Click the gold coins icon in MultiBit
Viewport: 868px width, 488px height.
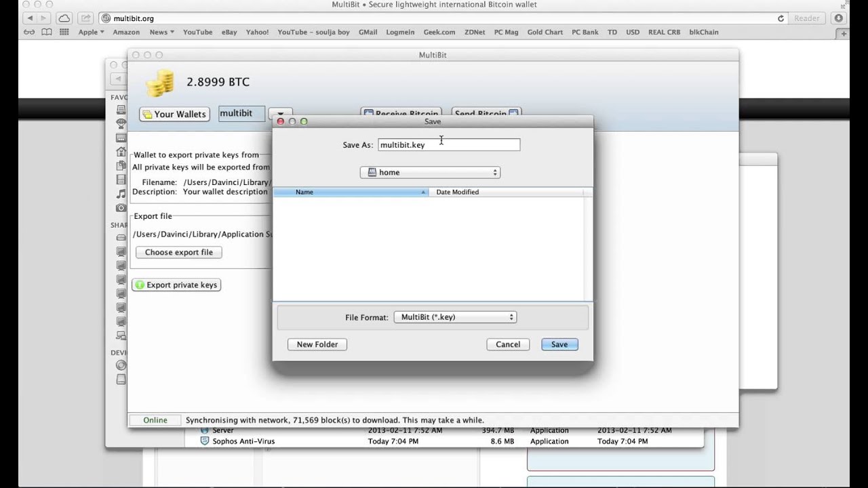pyautogui.click(x=159, y=83)
